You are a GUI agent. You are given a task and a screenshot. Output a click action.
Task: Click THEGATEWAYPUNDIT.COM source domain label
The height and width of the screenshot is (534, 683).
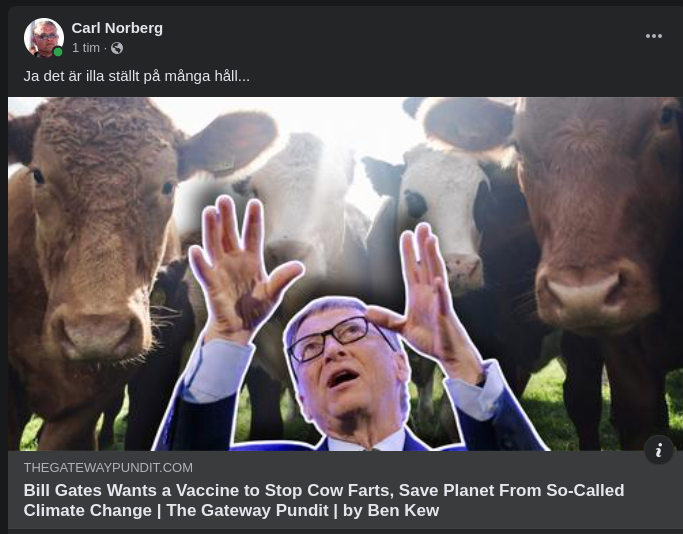[108, 467]
